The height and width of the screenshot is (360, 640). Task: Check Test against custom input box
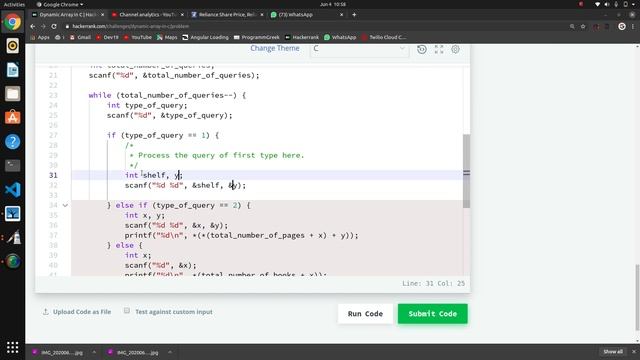(x=127, y=311)
